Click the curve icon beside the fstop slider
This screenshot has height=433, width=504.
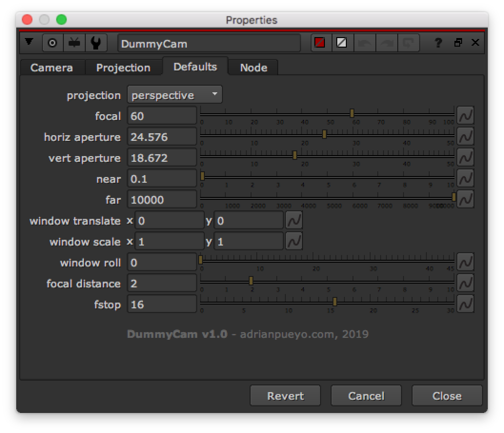(x=465, y=304)
